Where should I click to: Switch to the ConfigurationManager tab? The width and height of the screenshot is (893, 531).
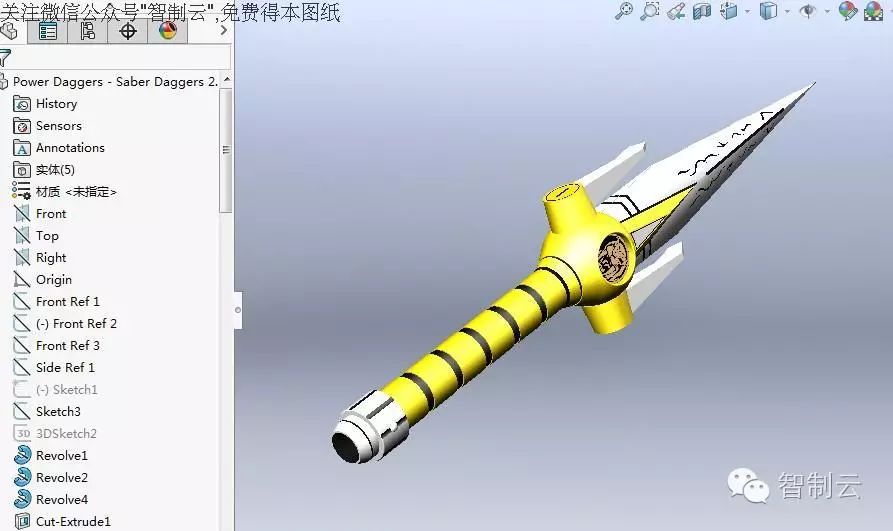point(87,31)
